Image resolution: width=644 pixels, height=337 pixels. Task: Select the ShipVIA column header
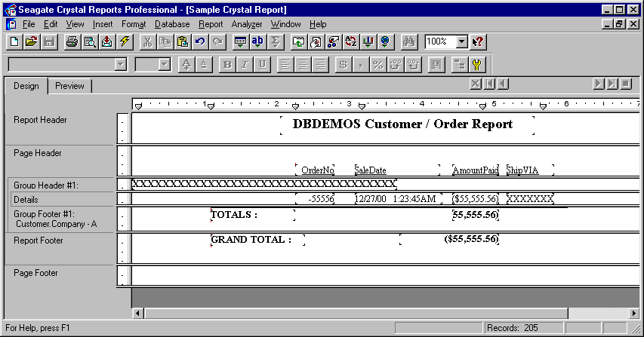click(x=522, y=170)
